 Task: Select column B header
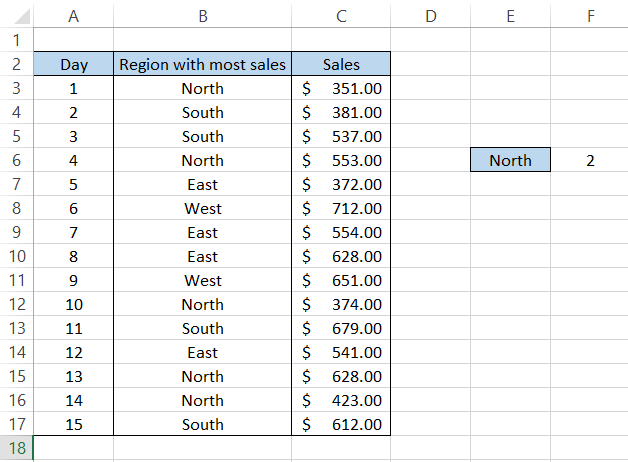[x=203, y=16]
